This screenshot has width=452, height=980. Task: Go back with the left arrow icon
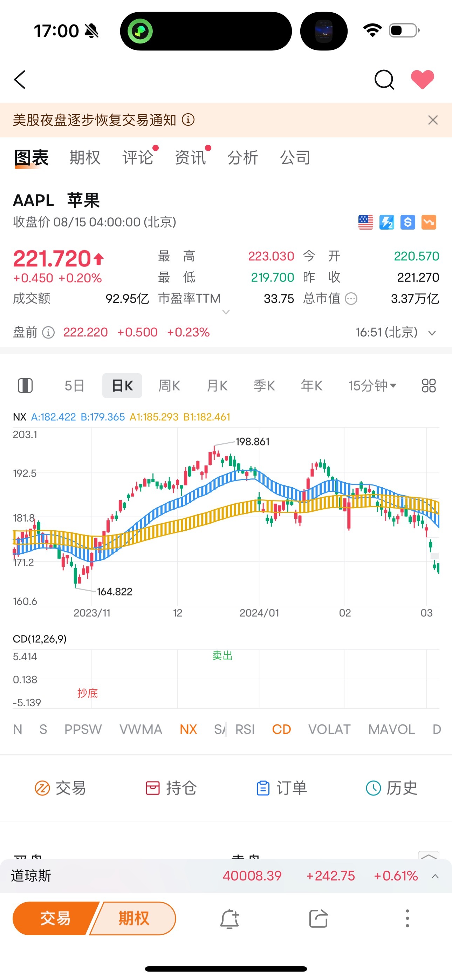coord(20,80)
